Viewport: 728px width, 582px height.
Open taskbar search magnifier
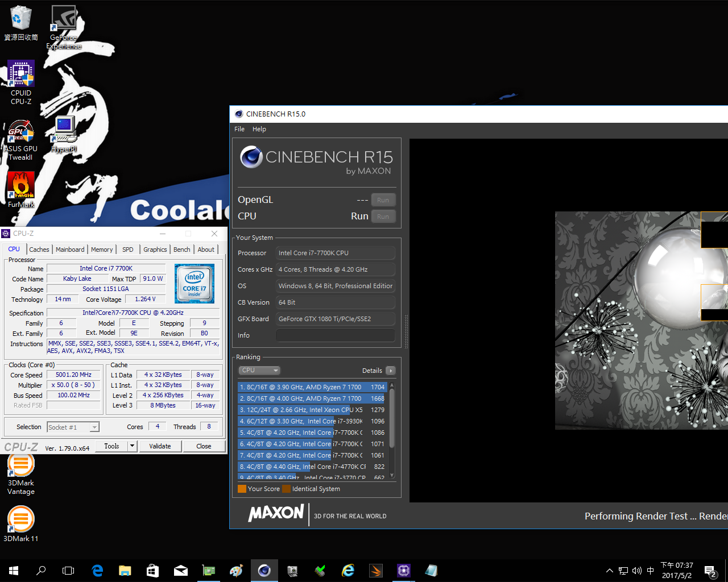[41, 571]
